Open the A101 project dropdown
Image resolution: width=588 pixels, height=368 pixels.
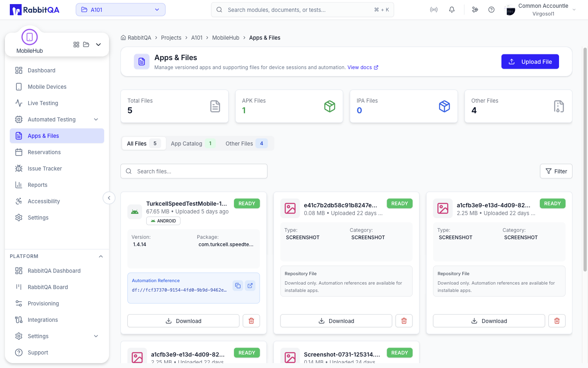(x=120, y=10)
